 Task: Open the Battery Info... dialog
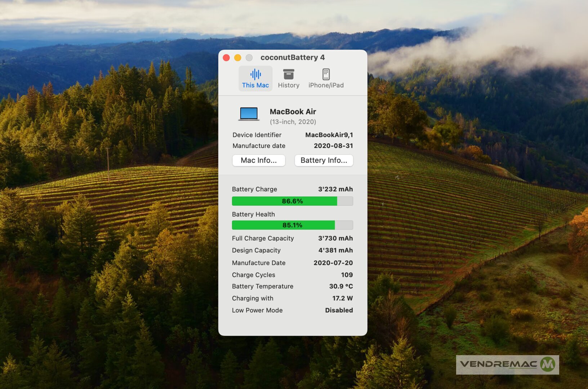[324, 160]
